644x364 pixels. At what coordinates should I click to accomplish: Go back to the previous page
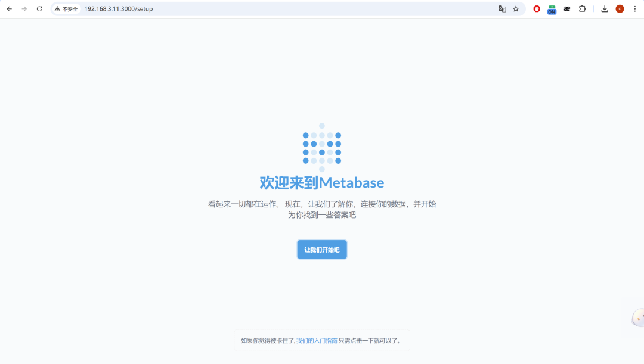click(x=9, y=8)
